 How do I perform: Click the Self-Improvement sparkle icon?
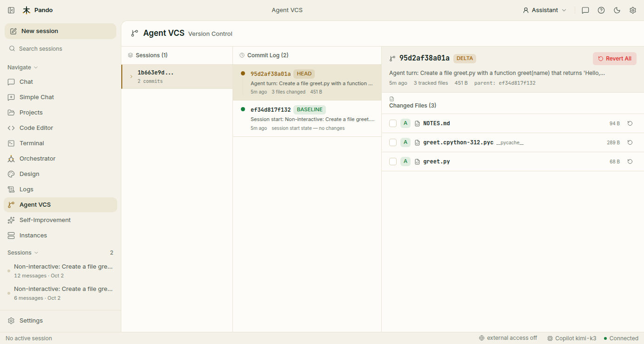point(11,220)
